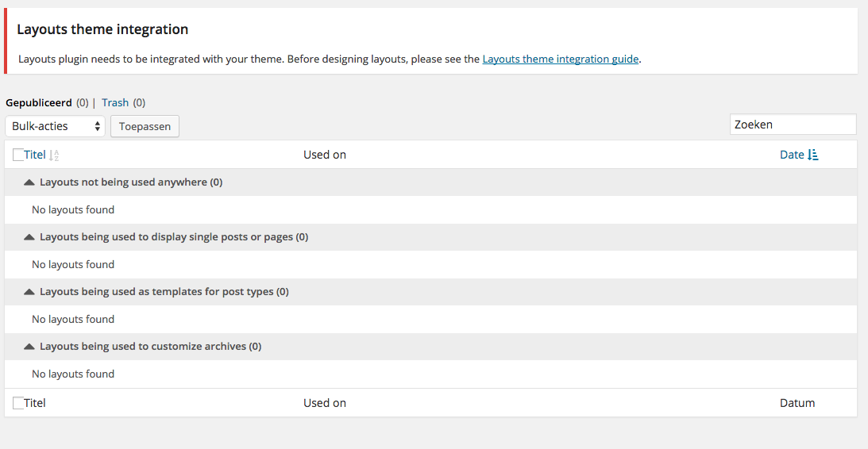Select the Gepubliceerd filter
Image resolution: width=868 pixels, height=449 pixels.
tap(39, 103)
